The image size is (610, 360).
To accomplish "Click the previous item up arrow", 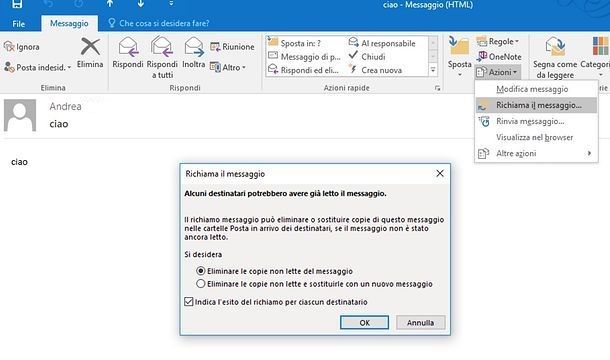I will point(110,4).
